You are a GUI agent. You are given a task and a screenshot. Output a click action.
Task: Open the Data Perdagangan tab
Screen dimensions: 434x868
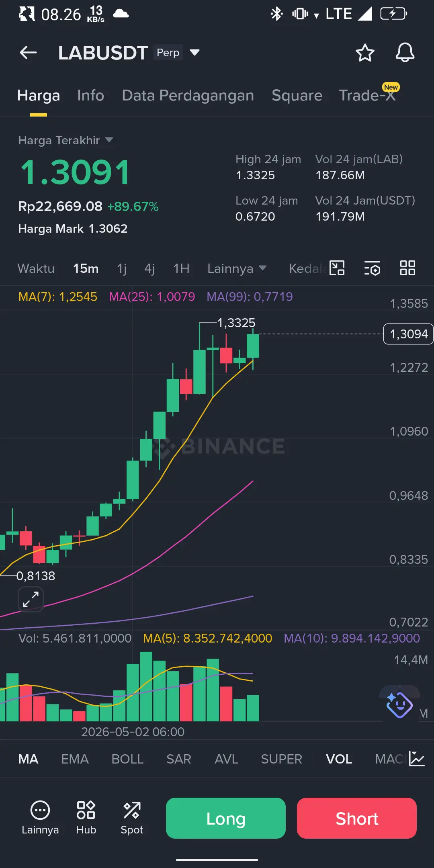[188, 96]
